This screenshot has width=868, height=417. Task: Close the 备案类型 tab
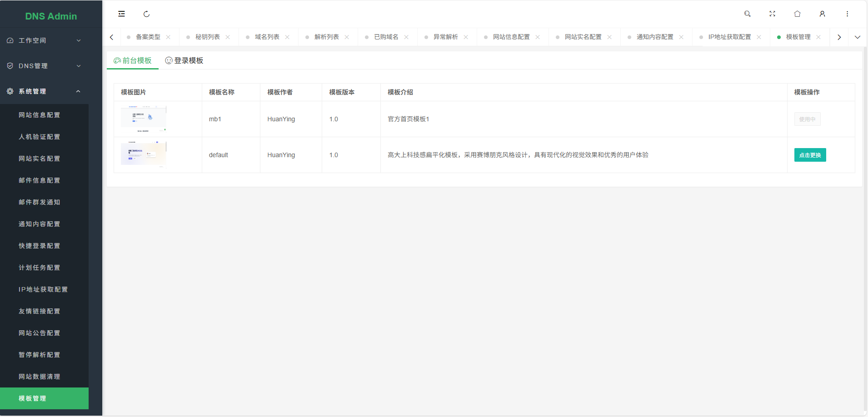pyautogui.click(x=169, y=37)
